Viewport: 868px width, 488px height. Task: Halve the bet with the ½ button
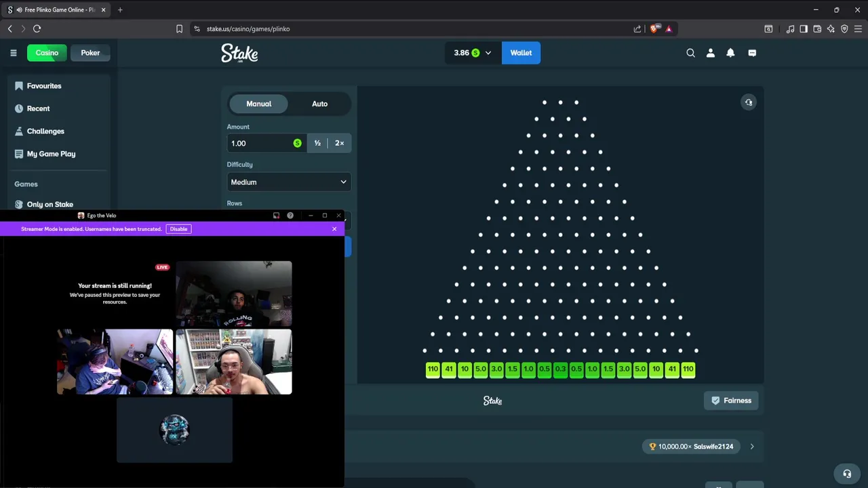coord(317,143)
